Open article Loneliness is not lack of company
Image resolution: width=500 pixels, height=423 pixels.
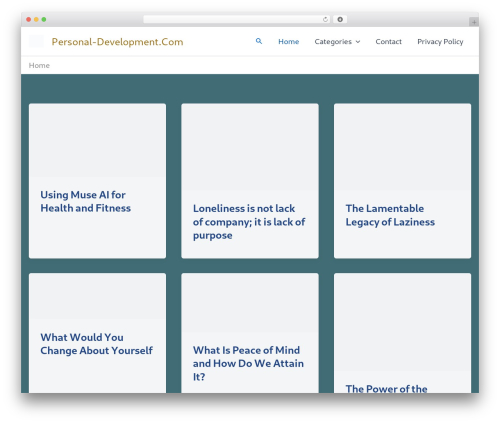click(249, 222)
